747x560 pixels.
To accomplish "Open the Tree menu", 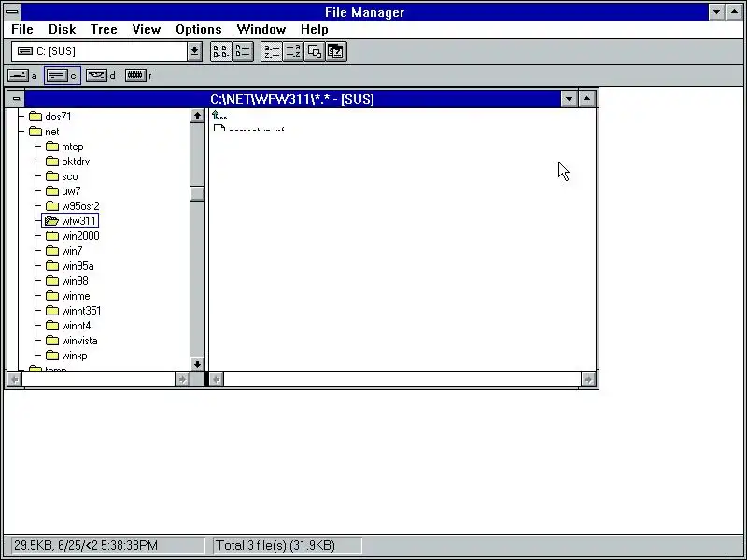I will point(104,30).
